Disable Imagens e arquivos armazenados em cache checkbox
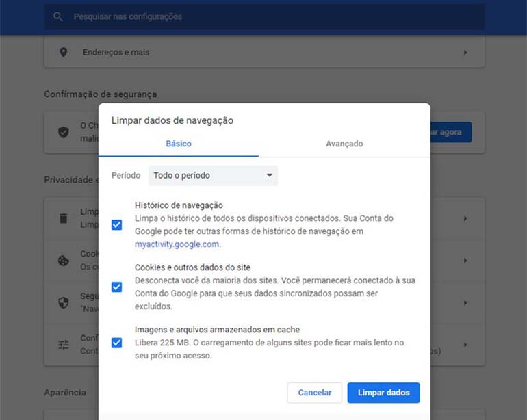Screen dimensions: 527x420 point(116,343)
